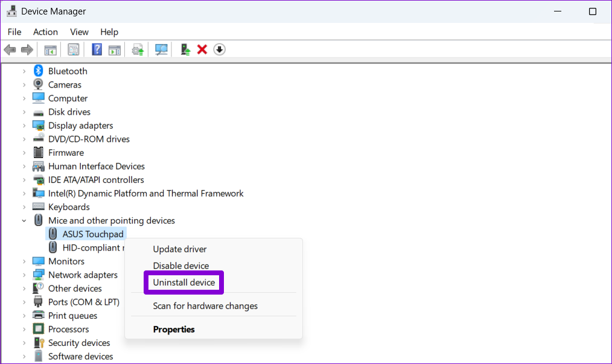The width and height of the screenshot is (612, 364).
Task: Expand the Bluetooth category
Action: click(x=24, y=71)
